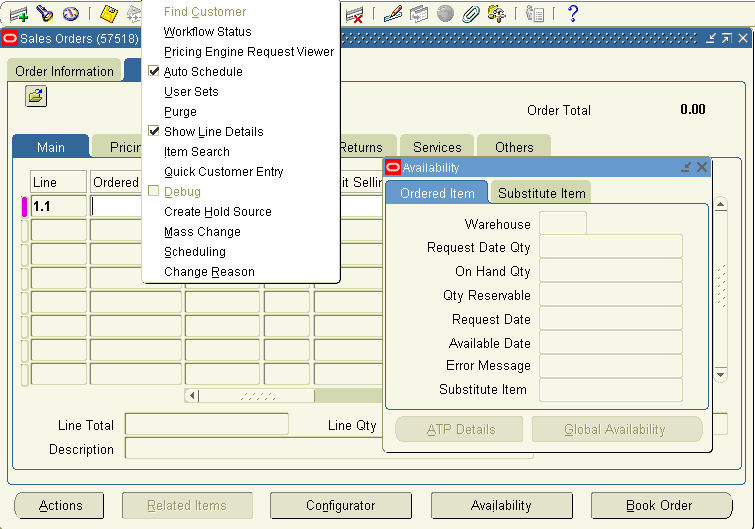Click the Available Date field
This screenshot has width=755, height=529.
coord(611,343)
